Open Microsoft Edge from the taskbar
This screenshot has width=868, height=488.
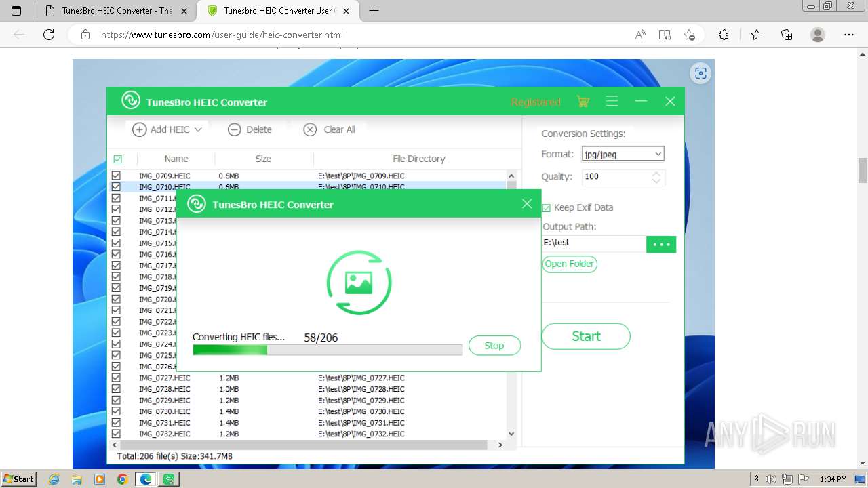(146, 479)
